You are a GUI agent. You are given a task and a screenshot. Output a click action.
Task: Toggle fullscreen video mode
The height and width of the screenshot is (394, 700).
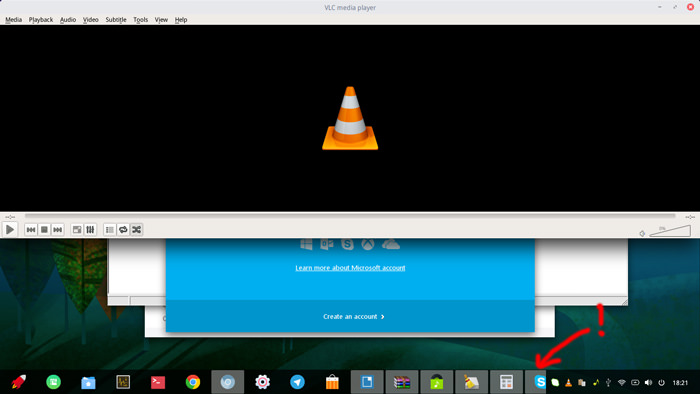coord(77,230)
